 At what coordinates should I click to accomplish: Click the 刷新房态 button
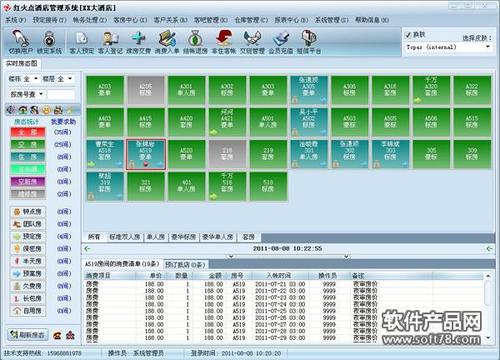point(28,335)
